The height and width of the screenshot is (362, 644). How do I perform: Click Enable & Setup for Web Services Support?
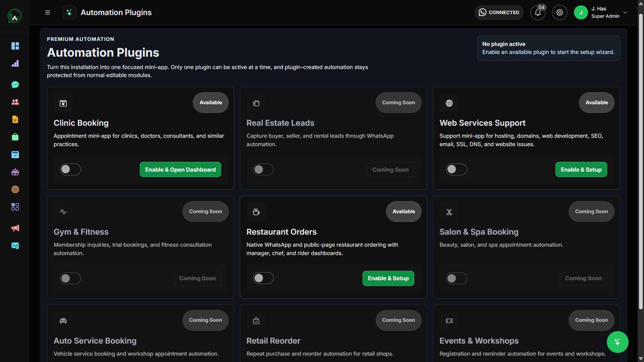click(x=581, y=170)
